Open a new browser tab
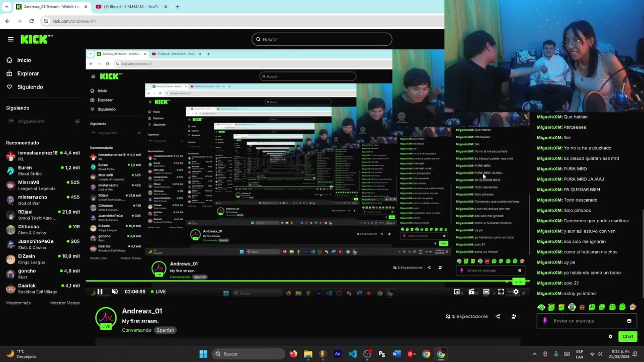The height and width of the screenshot is (362, 644). [178, 7]
